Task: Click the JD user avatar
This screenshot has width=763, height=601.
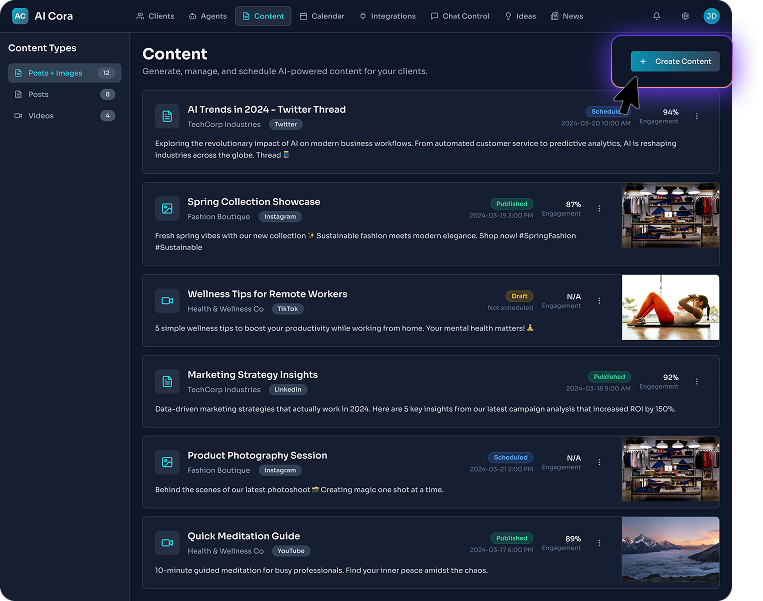Action: tap(711, 16)
